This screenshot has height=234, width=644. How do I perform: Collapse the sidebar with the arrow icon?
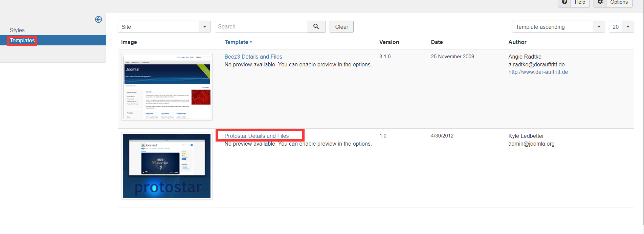click(x=98, y=19)
